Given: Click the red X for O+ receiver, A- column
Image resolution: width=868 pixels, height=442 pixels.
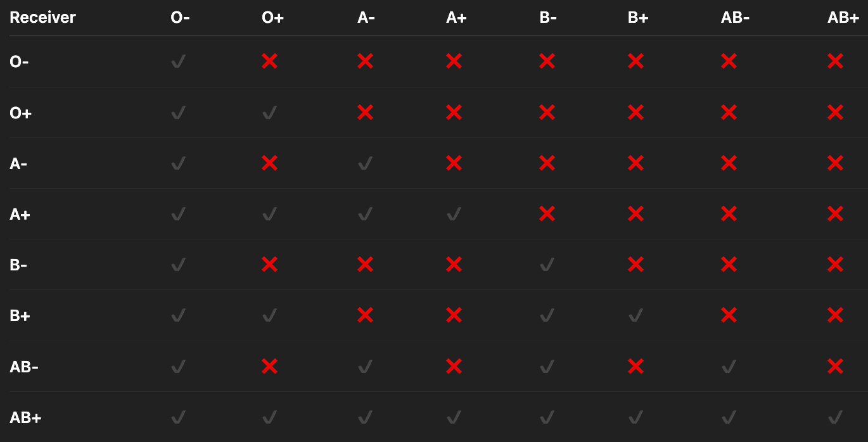Looking at the screenshot, I should [365, 113].
